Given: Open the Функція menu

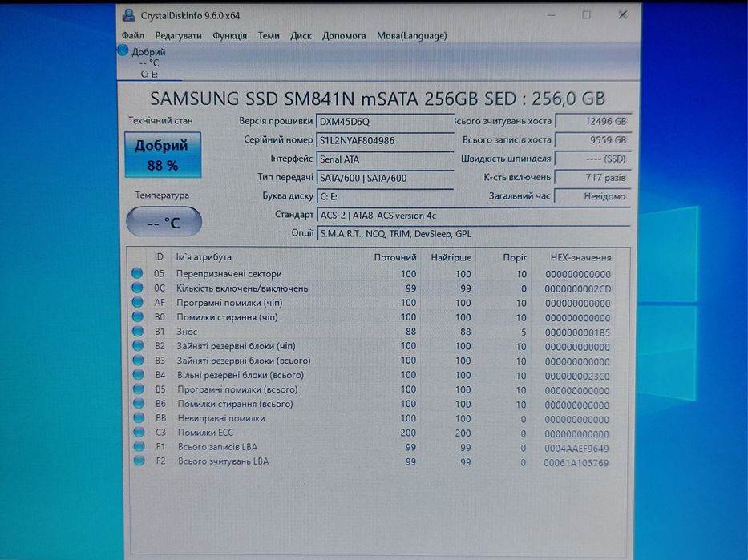Looking at the screenshot, I should coord(229,36).
